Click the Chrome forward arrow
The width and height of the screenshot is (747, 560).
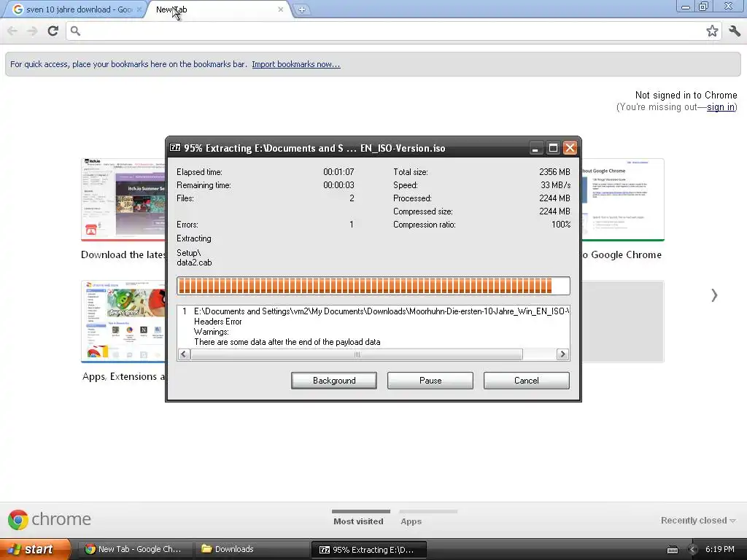click(32, 31)
